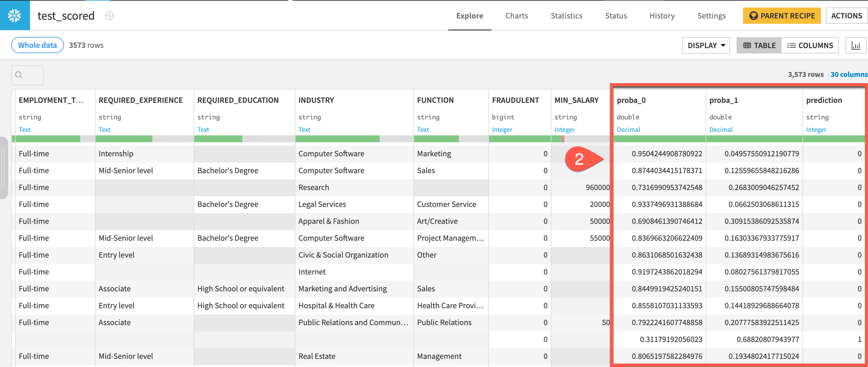Switch to COLUMNS view
Image resolution: width=868 pixels, height=367 pixels.
click(810, 46)
